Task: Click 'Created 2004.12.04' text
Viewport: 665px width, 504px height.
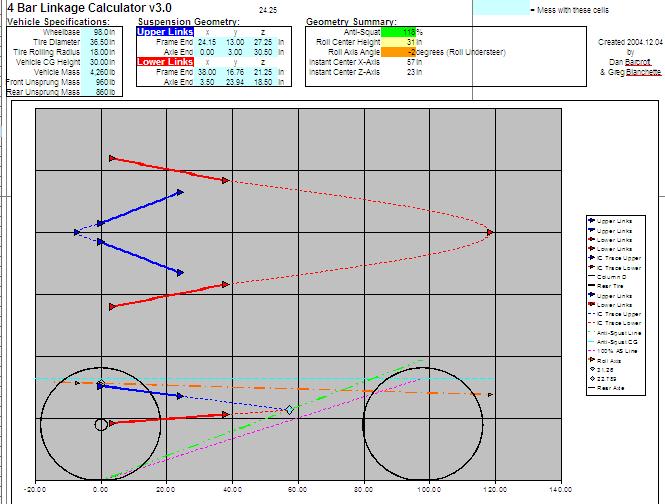Action: (x=630, y=42)
